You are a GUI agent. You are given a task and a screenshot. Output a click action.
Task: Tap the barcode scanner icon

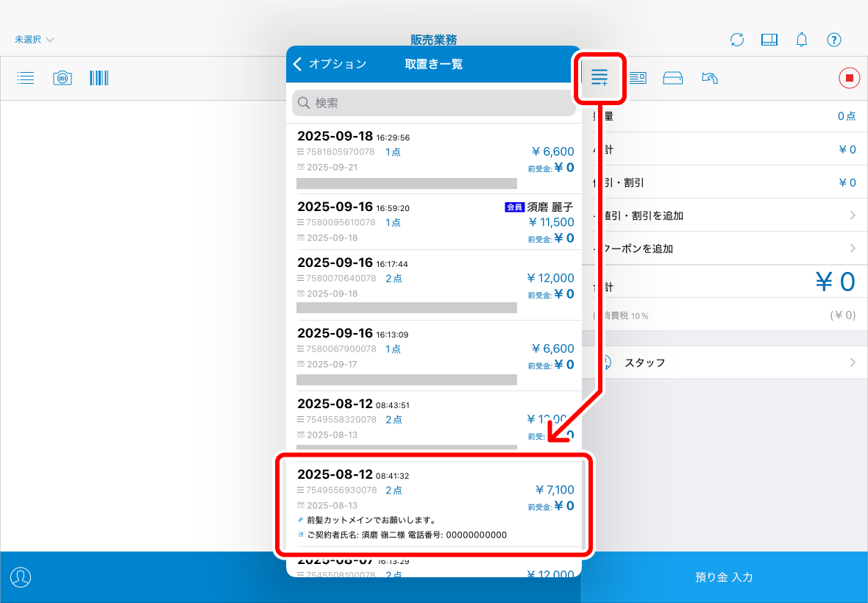click(99, 78)
